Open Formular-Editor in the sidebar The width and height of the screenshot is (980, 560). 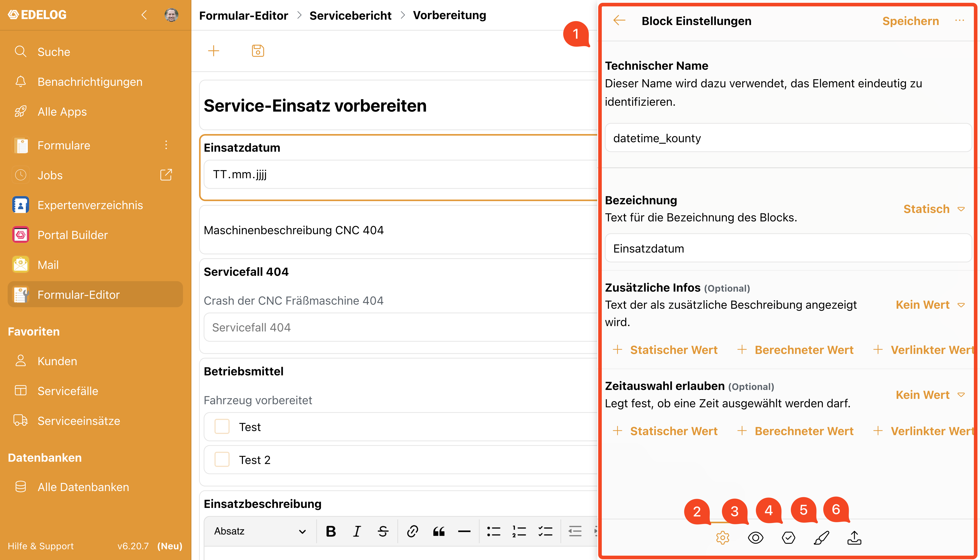point(95,294)
